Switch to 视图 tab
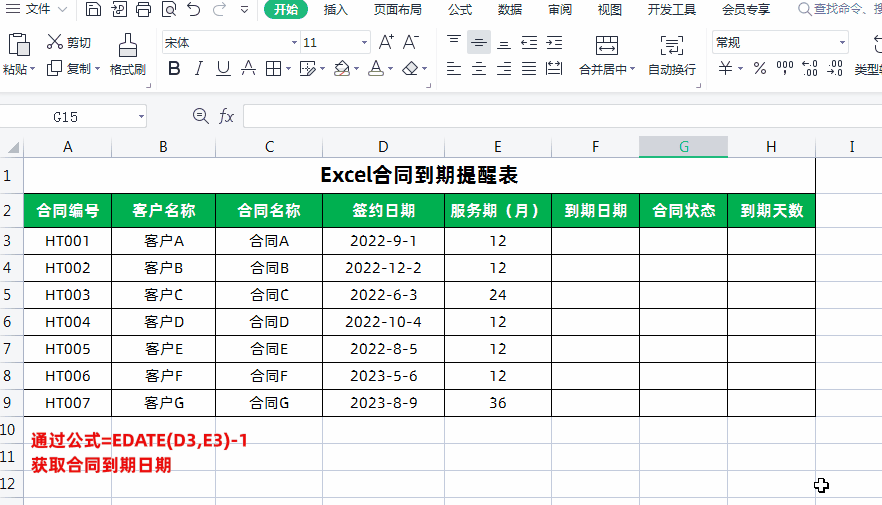This screenshot has width=882, height=505. click(610, 10)
